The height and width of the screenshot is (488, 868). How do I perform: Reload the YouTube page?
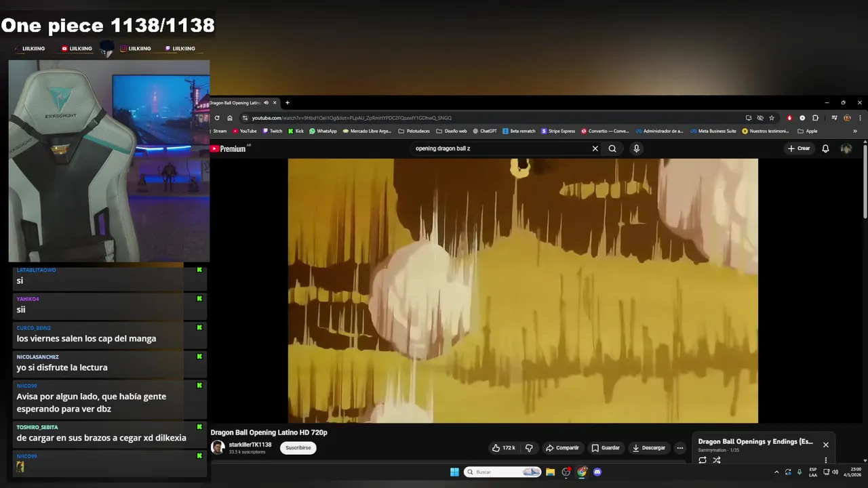tap(217, 118)
